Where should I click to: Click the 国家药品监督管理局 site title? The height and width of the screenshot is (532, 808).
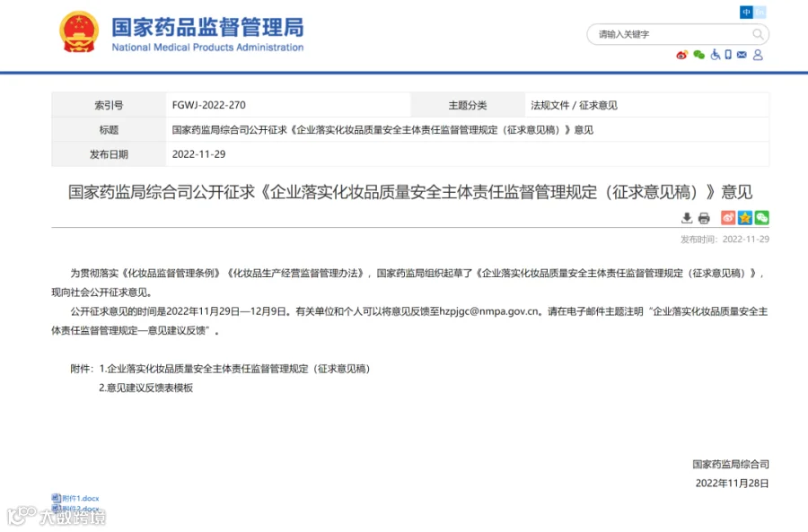point(207,27)
